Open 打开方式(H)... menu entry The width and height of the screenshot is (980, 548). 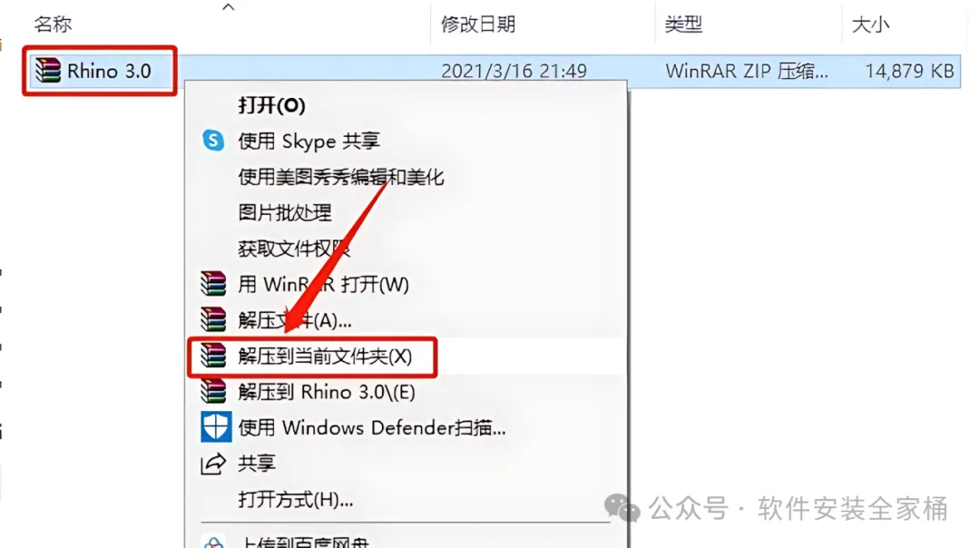[x=296, y=499]
